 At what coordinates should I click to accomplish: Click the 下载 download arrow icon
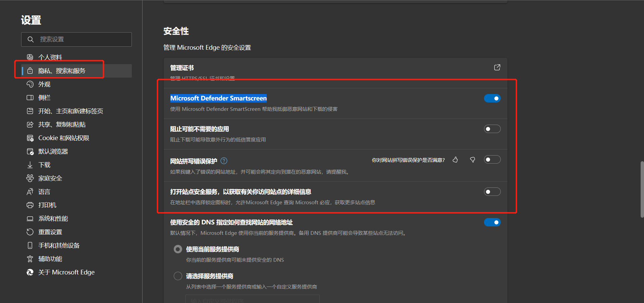coord(30,165)
